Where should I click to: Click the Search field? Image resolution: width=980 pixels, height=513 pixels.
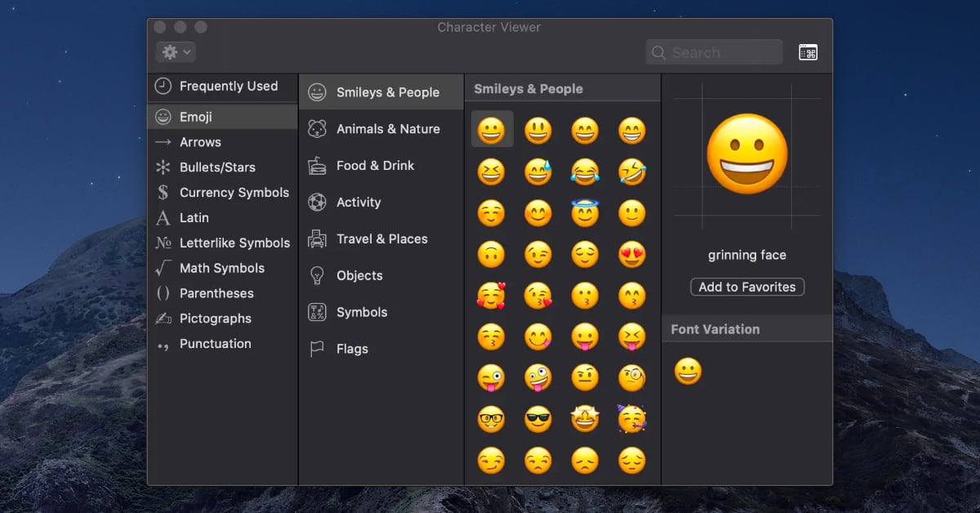tap(715, 53)
